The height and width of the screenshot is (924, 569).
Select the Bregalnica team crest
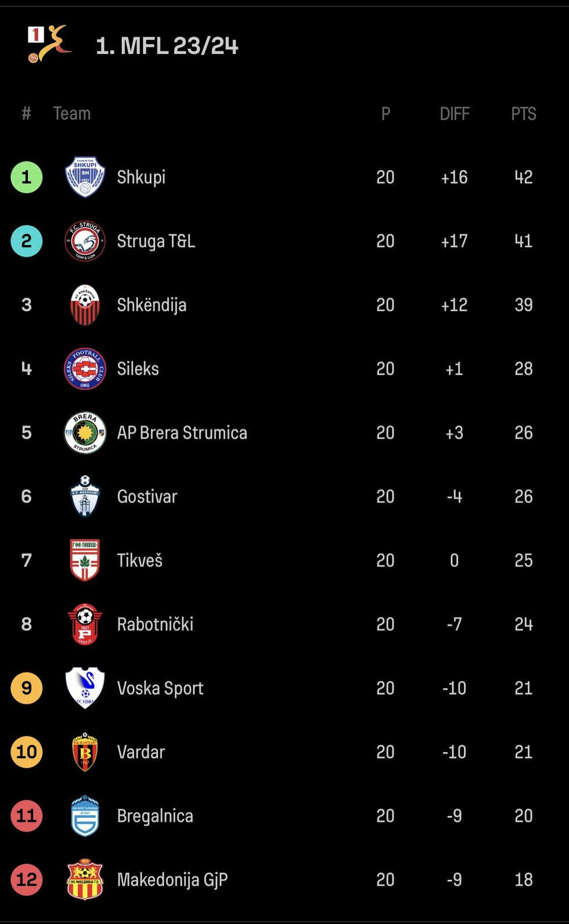point(85,816)
